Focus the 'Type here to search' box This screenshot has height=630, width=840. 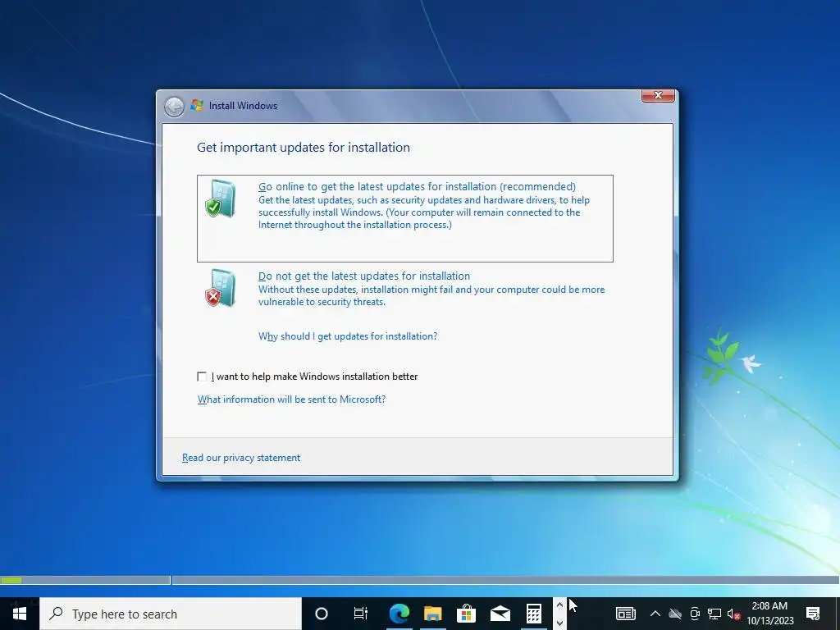(171, 614)
